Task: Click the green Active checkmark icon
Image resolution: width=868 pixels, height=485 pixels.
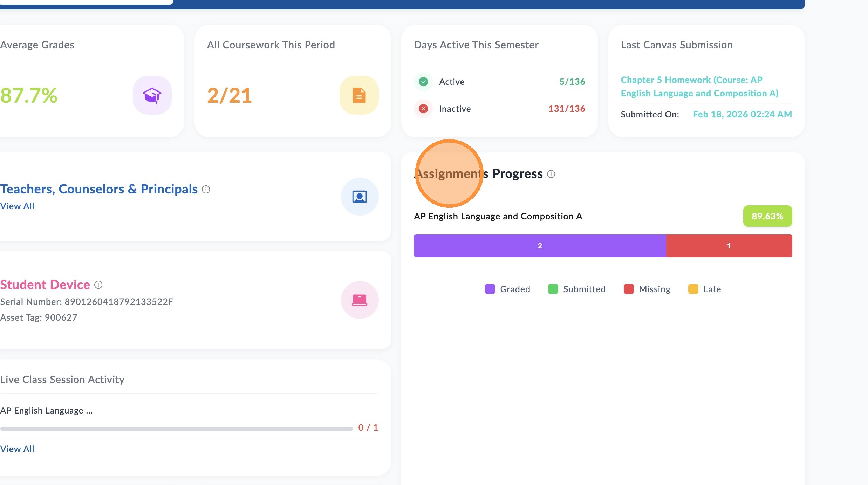Action: point(423,82)
